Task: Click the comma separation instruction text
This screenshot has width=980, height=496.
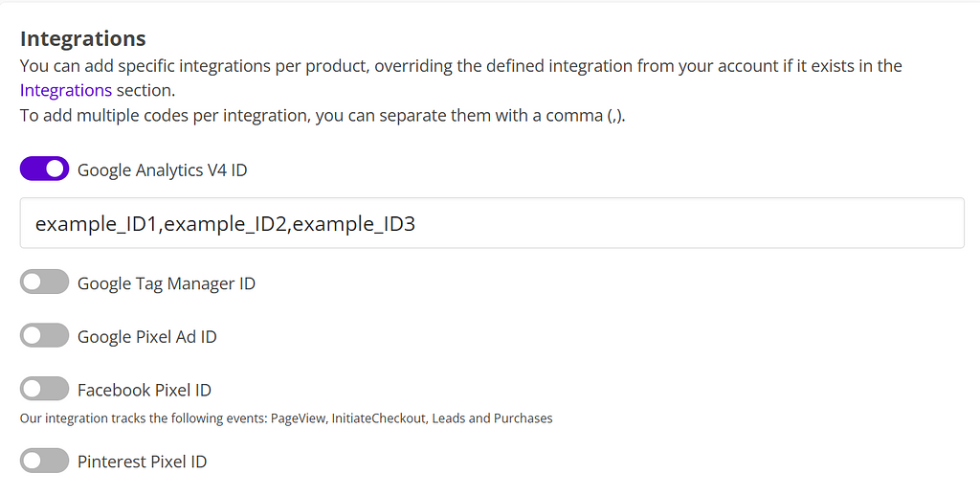Action: [x=322, y=116]
